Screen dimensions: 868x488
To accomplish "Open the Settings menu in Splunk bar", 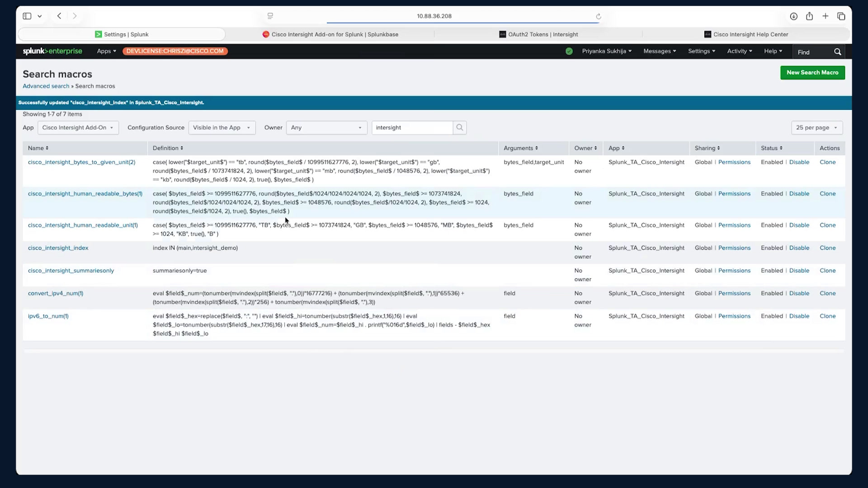I will [x=702, y=51].
